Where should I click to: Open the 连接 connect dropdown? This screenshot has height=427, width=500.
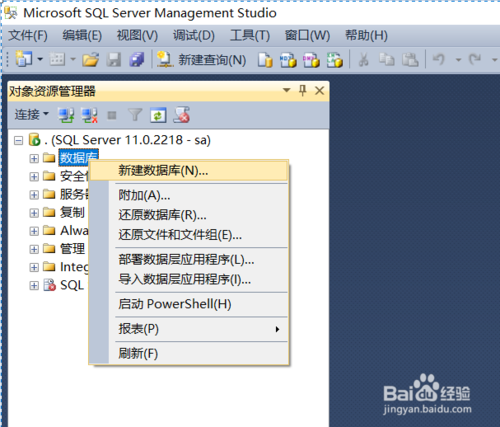pyautogui.click(x=32, y=115)
